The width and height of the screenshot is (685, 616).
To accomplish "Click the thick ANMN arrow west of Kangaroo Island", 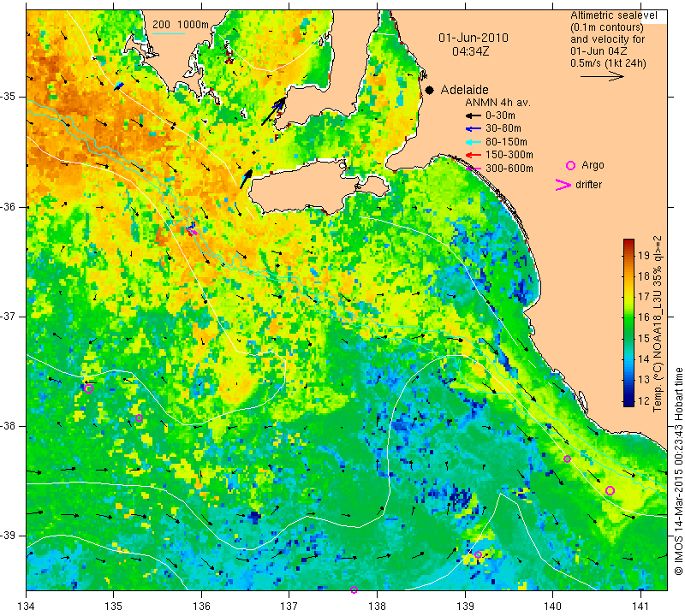I will pos(247,179).
